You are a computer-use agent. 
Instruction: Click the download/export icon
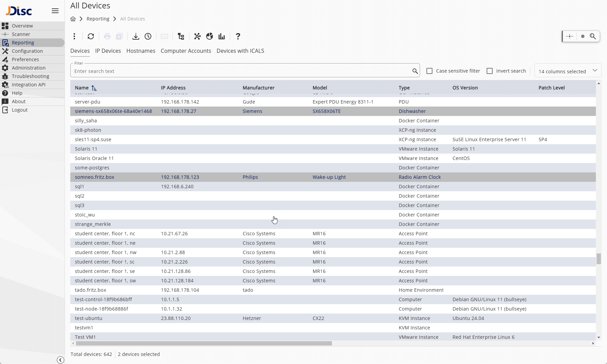(136, 36)
